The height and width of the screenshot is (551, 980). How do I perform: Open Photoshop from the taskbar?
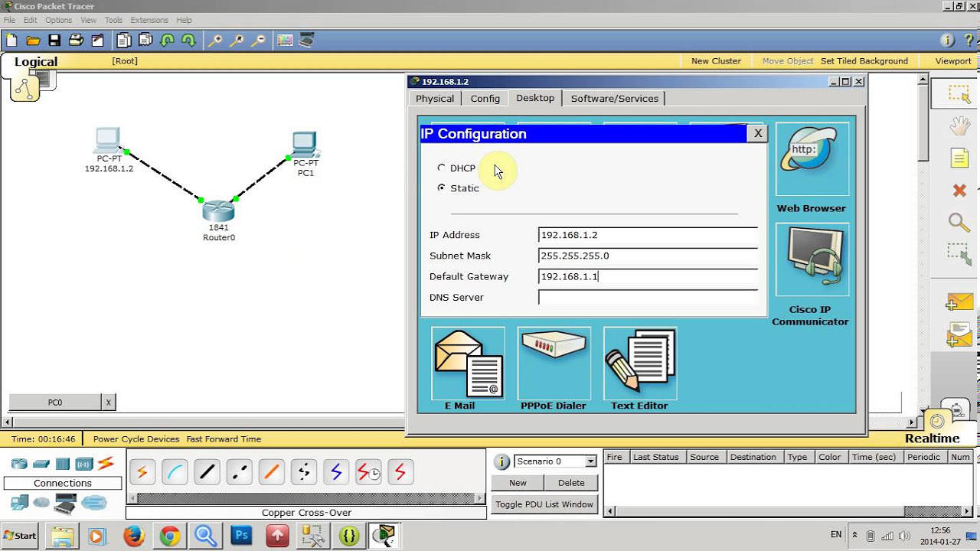tap(241, 536)
